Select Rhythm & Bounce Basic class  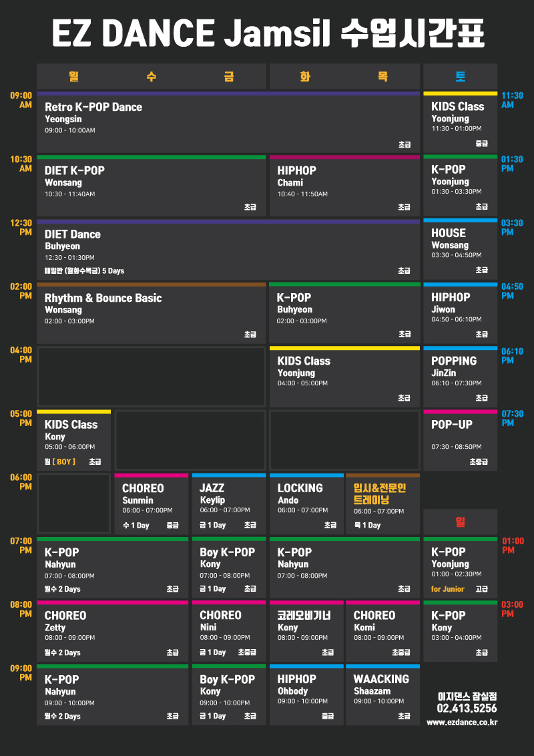152,313
